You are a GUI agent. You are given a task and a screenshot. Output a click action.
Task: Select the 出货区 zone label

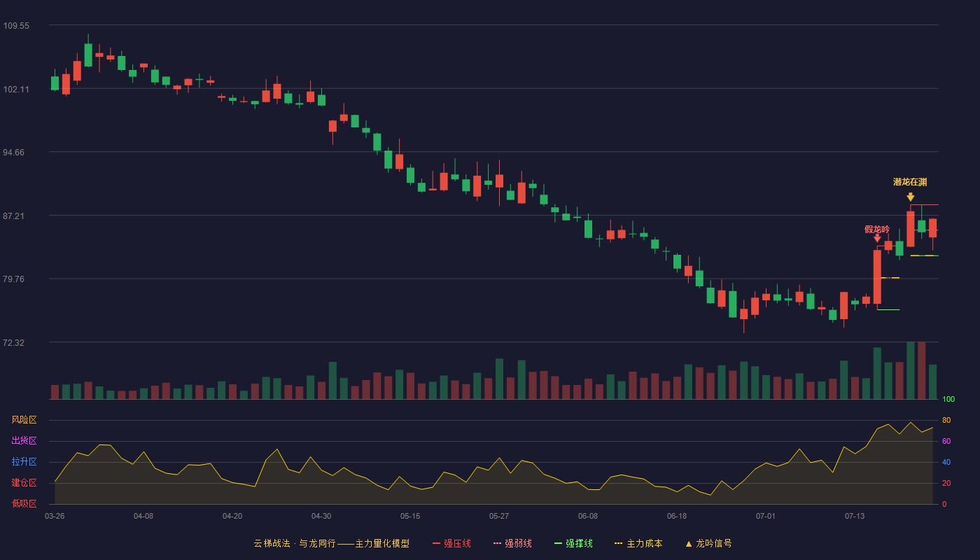[24, 441]
